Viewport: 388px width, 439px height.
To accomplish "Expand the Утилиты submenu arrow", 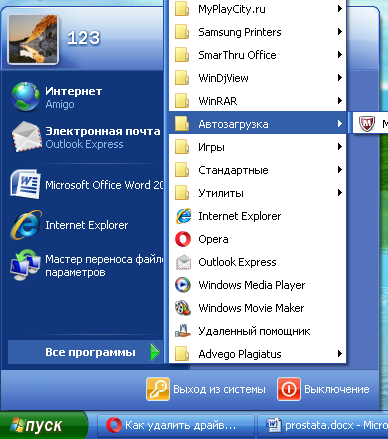I will [x=340, y=192].
